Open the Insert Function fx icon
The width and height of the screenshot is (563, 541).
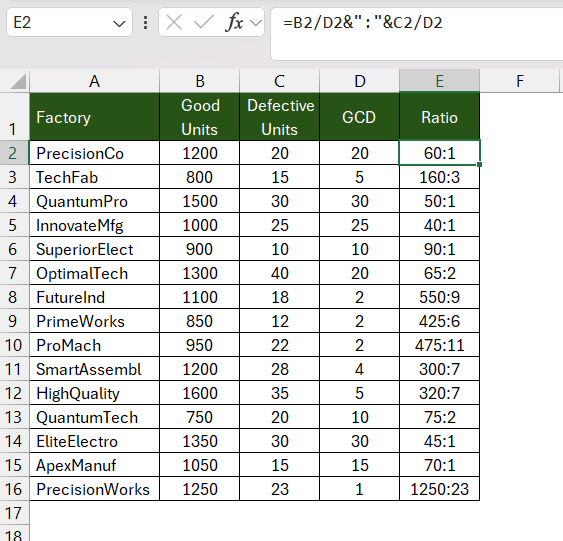point(234,23)
